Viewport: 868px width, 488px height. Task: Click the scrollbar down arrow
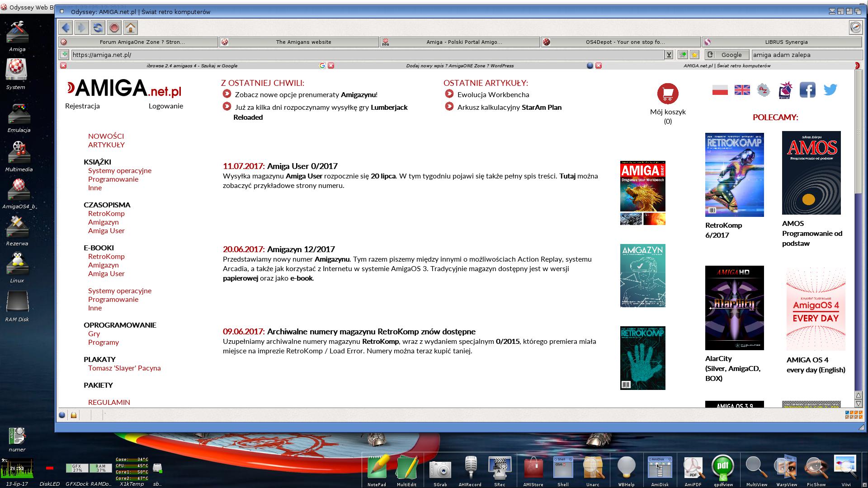point(858,403)
